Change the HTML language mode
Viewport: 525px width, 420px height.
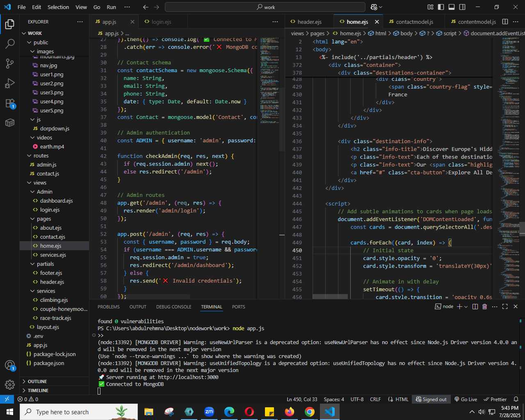click(x=402, y=399)
